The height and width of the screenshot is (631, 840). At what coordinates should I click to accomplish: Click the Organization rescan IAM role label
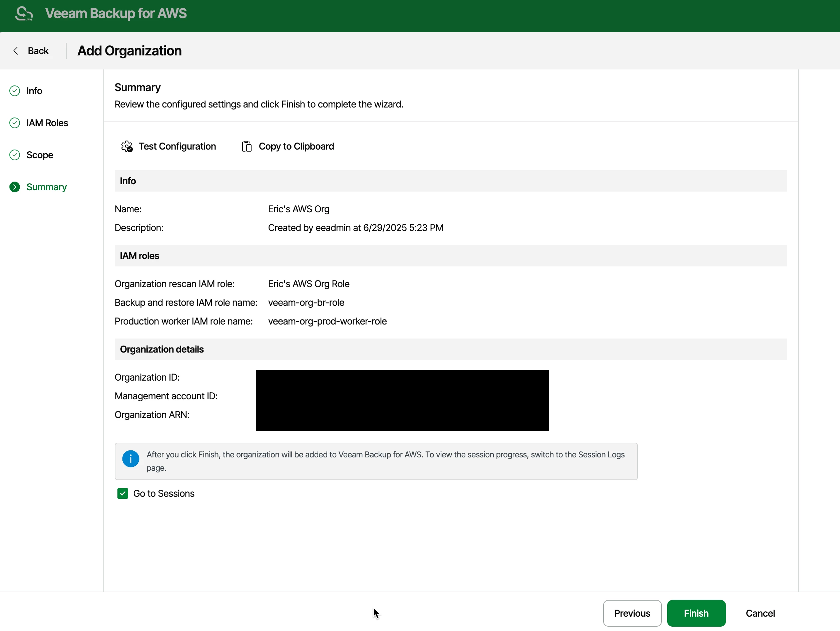pyautogui.click(x=174, y=284)
